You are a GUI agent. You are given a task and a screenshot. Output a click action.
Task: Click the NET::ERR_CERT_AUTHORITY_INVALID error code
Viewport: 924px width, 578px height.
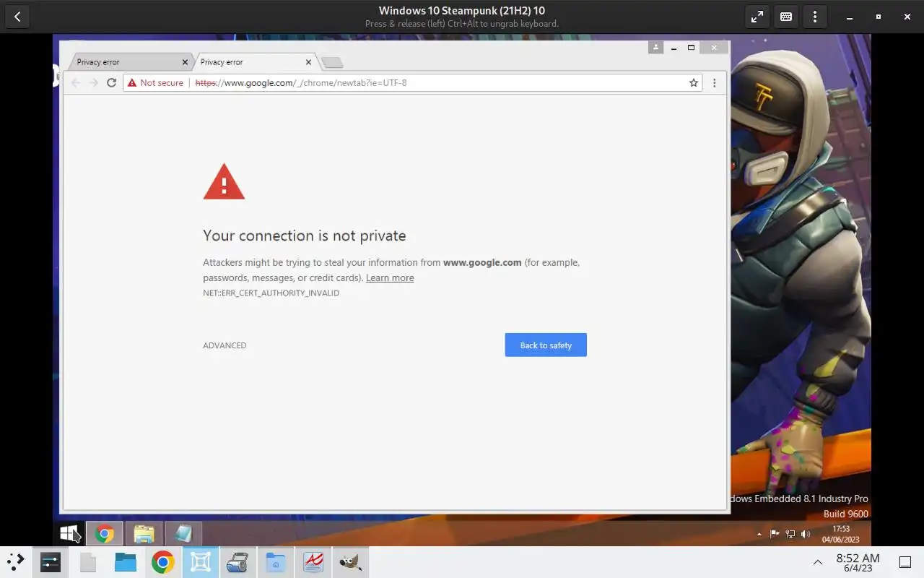(x=271, y=293)
